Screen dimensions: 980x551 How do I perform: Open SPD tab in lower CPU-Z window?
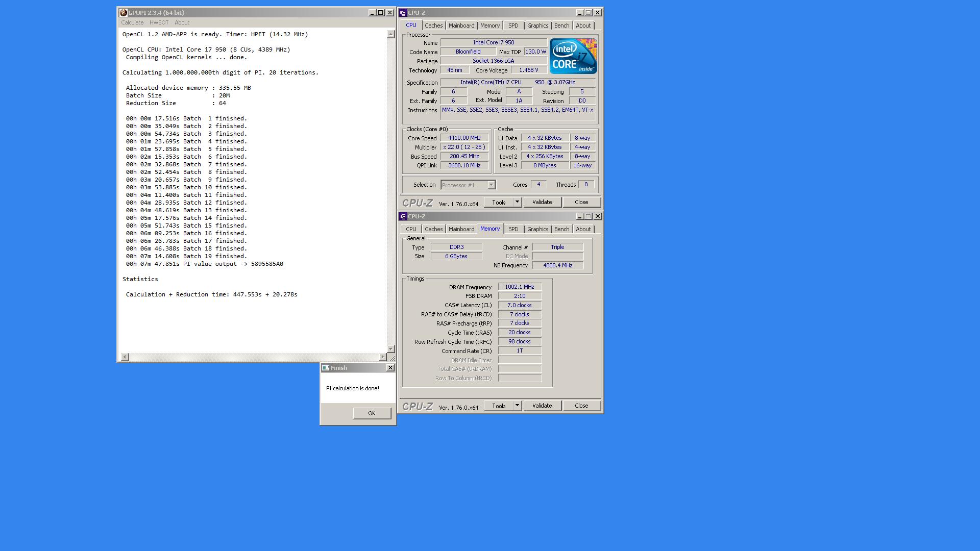pos(513,229)
